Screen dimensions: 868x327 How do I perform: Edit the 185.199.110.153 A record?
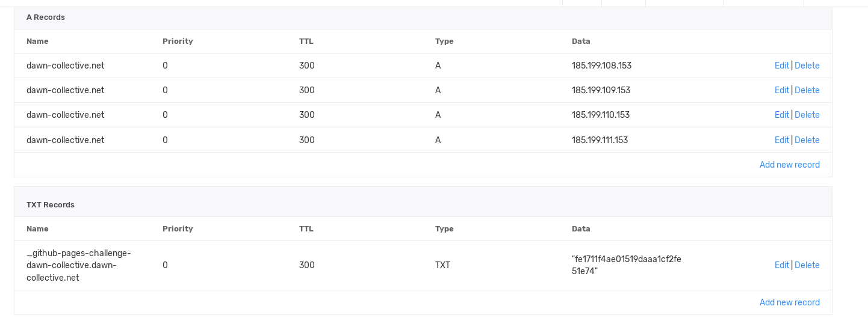781,115
